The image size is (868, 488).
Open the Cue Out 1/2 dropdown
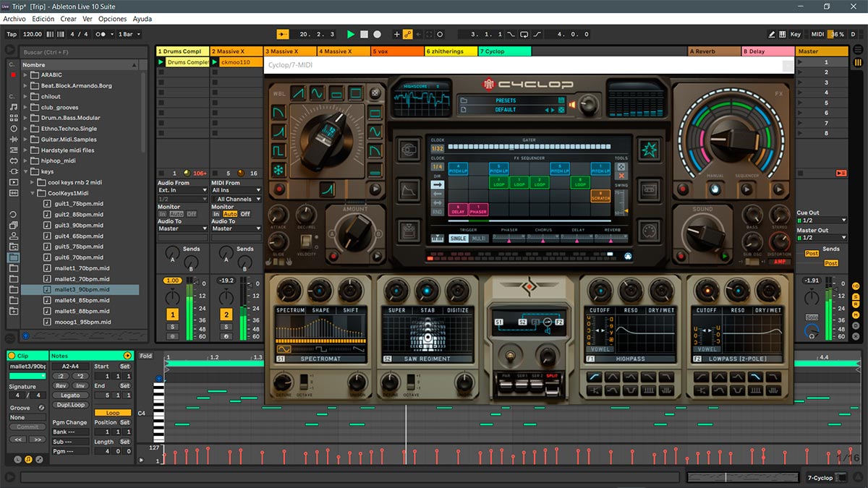pyautogui.click(x=822, y=221)
